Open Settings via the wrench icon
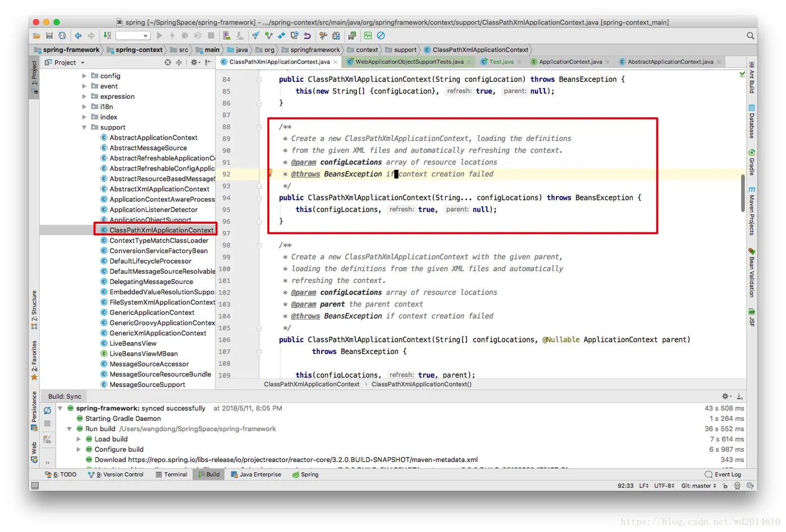This screenshot has width=786, height=532. pyautogui.click(x=323, y=36)
